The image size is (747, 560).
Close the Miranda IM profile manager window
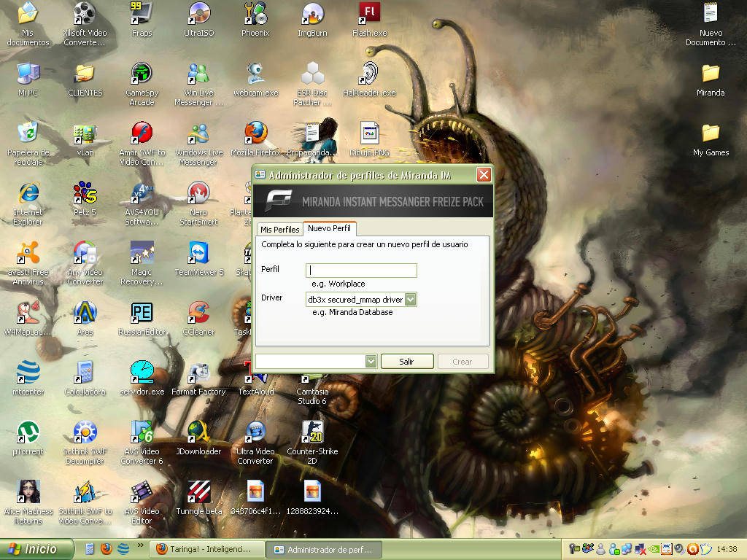tap(484, 175)
